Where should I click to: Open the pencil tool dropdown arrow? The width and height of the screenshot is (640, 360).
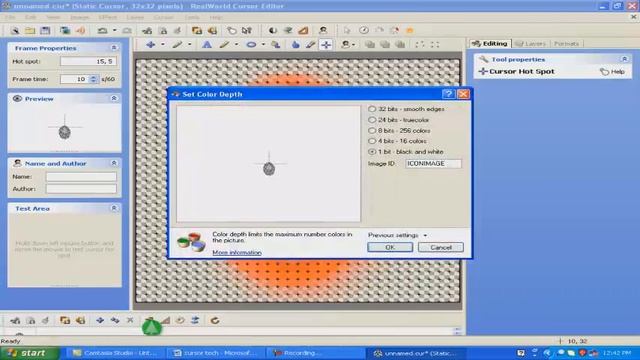tap(189, 44)
